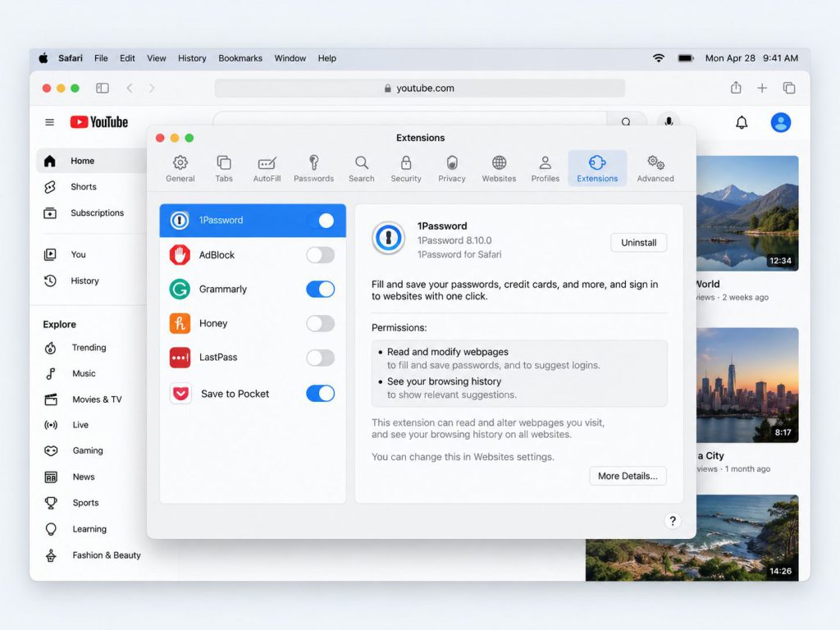Open the YouTube account avatar
The image size is (840, 630).
click(x=781, y=123)
